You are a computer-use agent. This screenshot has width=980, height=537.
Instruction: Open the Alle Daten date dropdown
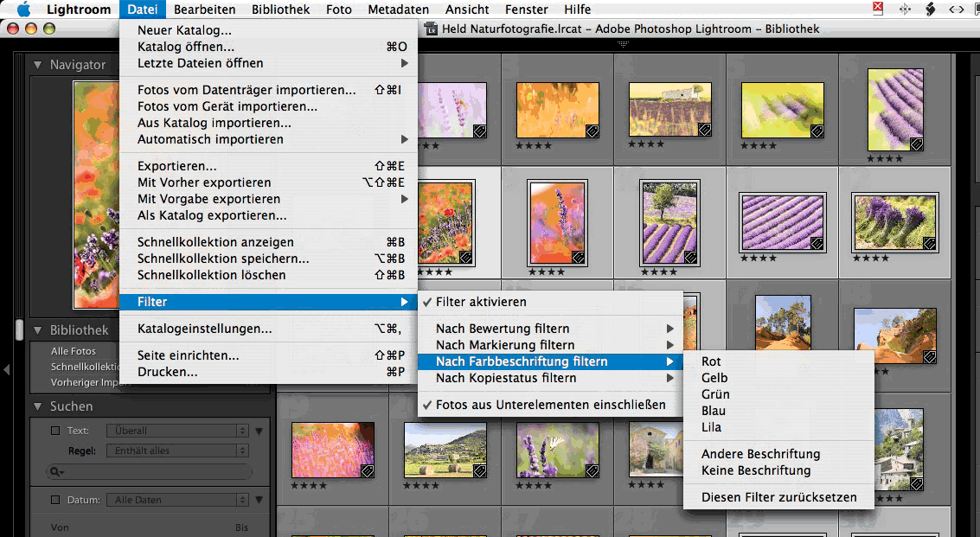click(x=177, y=500)
